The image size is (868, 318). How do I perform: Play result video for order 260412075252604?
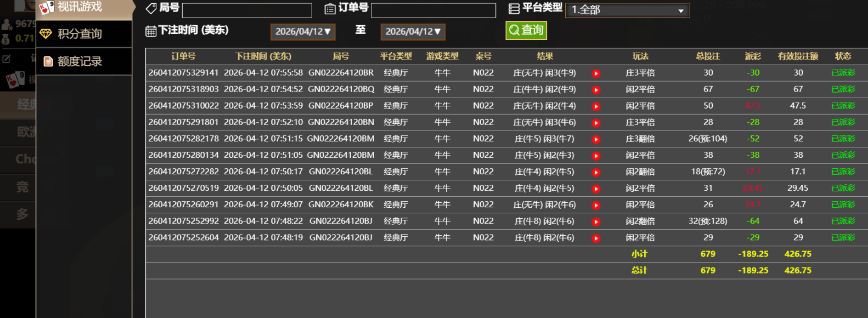596,238
